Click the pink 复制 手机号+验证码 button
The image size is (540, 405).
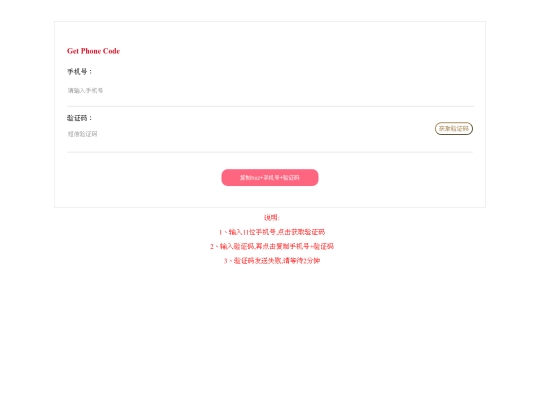point(270,177)
